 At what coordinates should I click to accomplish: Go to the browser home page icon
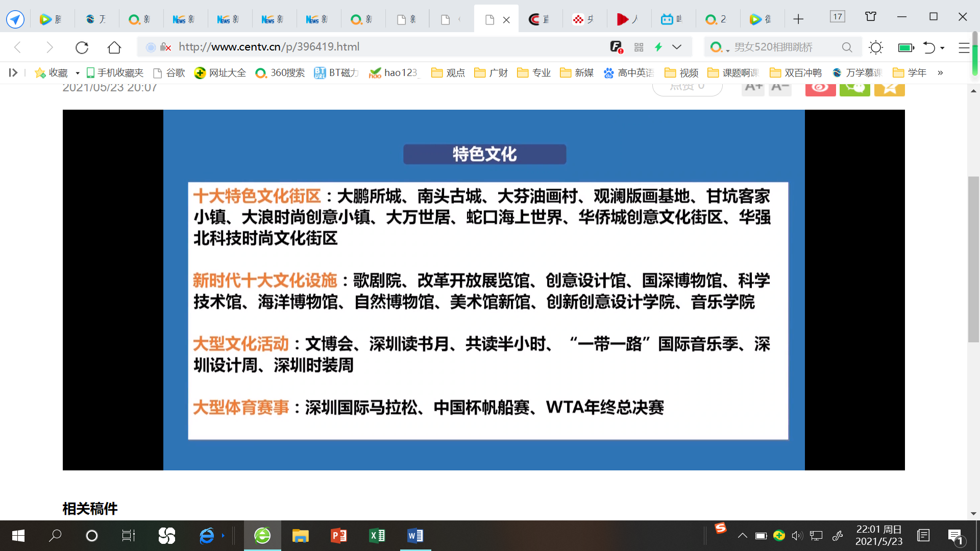tap(114, 47)
